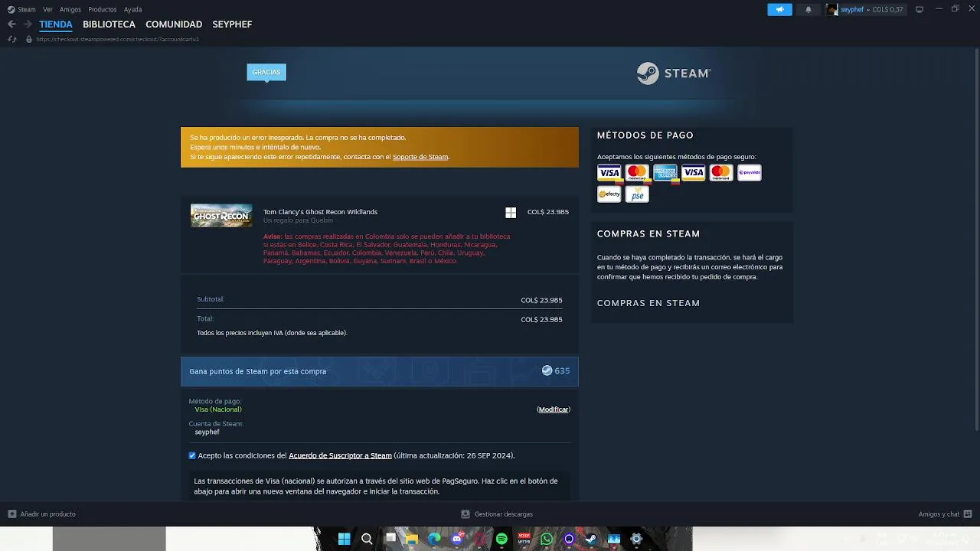Switch to the TIENDA tab
The image size is (980, 551).
click(56, 24)
